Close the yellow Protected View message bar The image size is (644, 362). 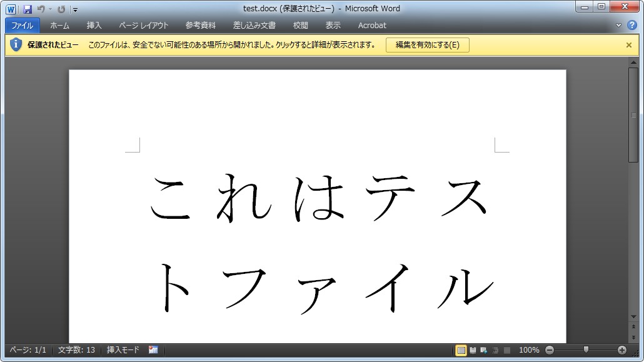click(629, 45)
